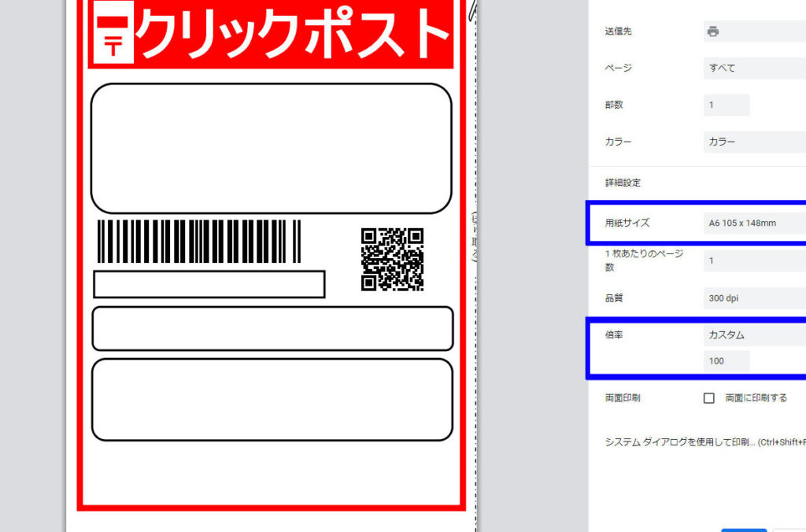The height and width of the screenshot is (532, 806).
Task: Click the barcode on the label preview
Action: (x=198, y=241)
